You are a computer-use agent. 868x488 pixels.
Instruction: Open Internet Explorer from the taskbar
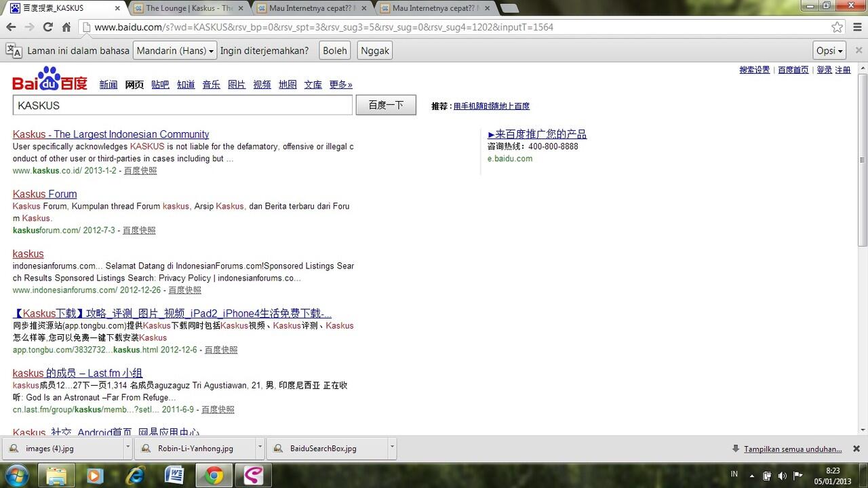point(135,476)
